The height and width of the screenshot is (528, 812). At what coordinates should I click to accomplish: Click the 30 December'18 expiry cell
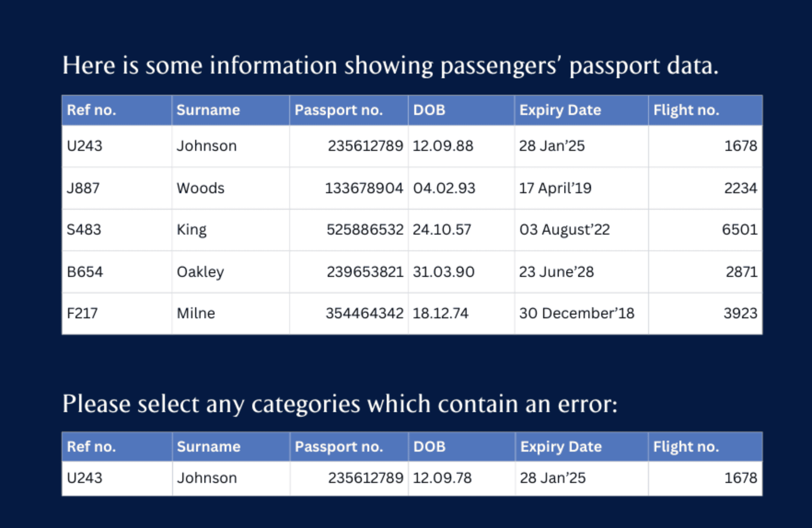(577, 313)
